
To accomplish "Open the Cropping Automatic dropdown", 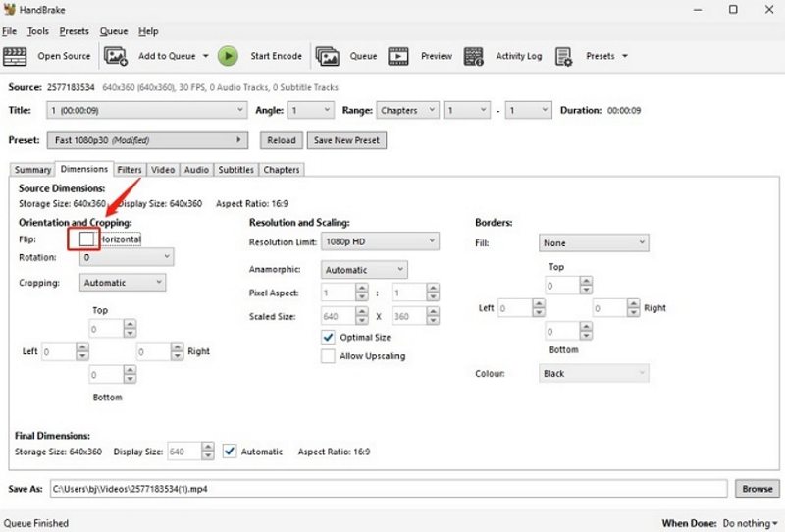I will click(122, 283).
